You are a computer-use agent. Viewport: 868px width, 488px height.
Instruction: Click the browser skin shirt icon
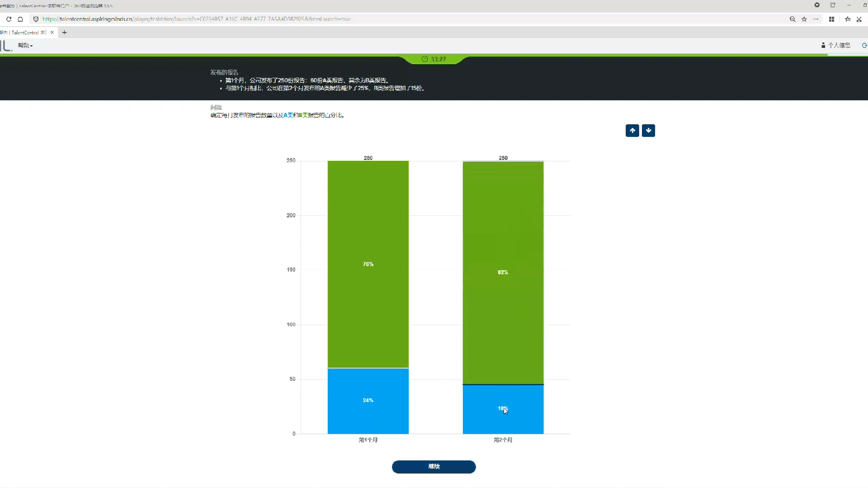click(833, 5)
